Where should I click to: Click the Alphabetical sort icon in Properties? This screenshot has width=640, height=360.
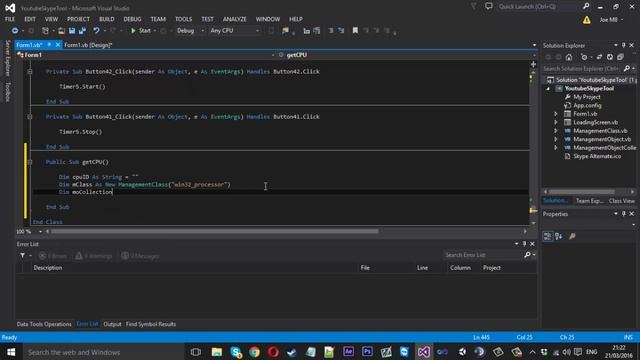point(559,236)
